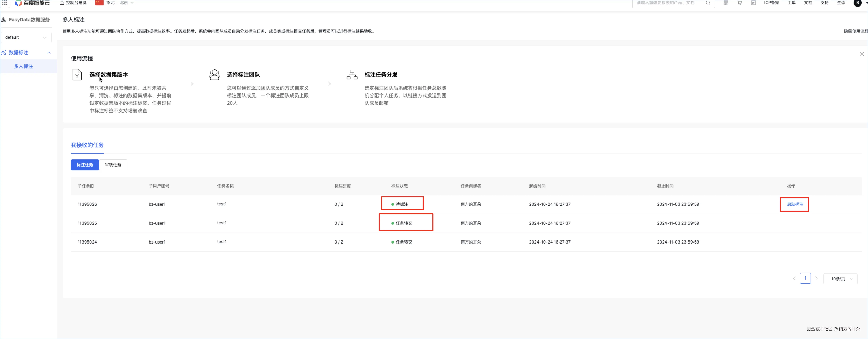The height and width of the screenshot is (339, 868).
Task: Click the 标注任务分发 step heading
Action: point(381,75)
